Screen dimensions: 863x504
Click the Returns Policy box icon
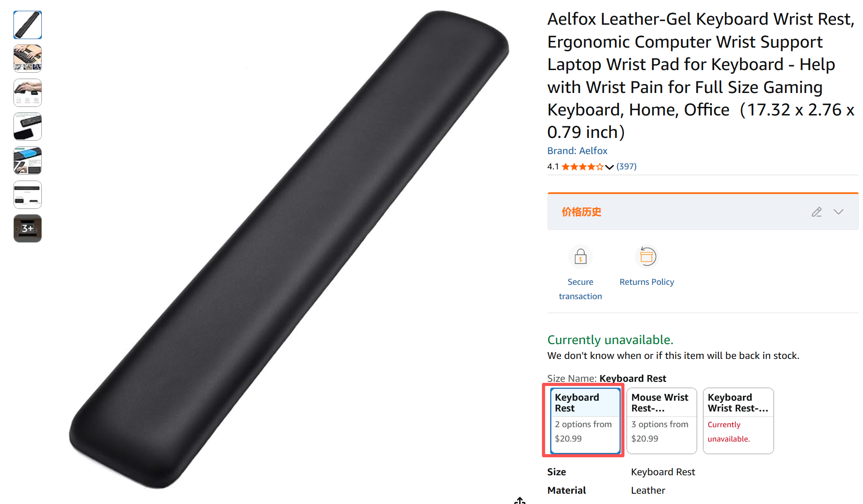coord(647,256)
